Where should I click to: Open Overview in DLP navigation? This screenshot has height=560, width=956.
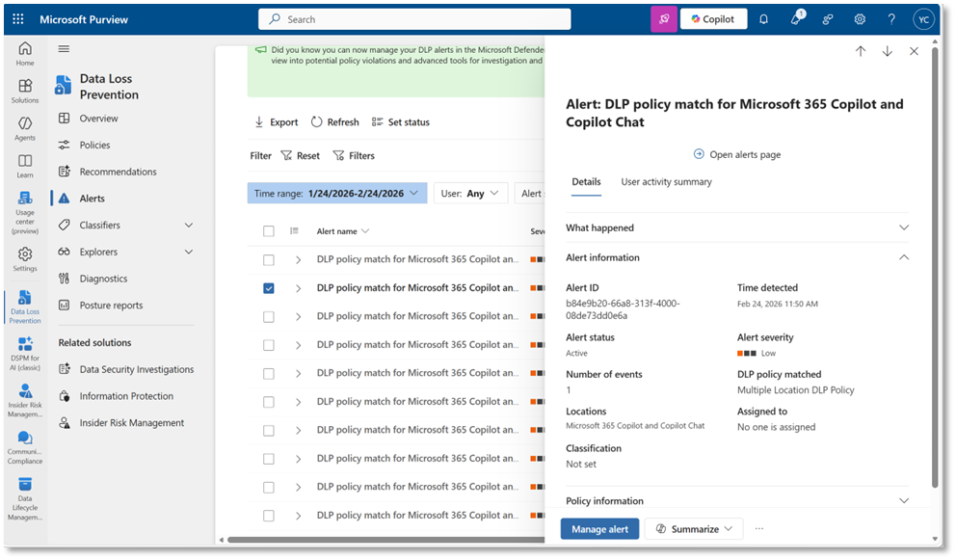(98, 119)
